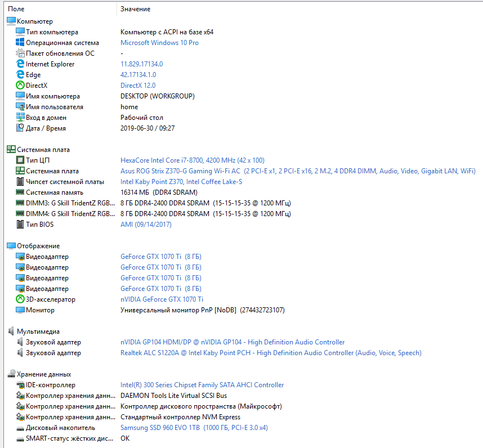483x448 pixels.
Task: Select the Хранение данных group header
Action: [43, 374]
